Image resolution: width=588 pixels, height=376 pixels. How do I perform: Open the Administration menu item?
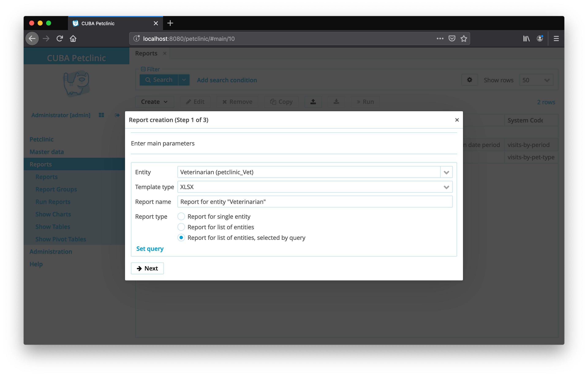pyautogui.click(x=51, y=252)
